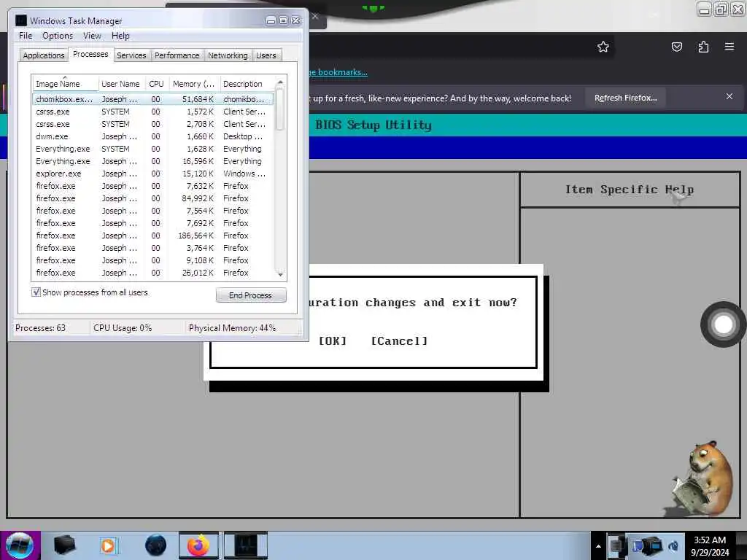
Task: Open Save to Pocket in Firefox toolbar
Action: point(676,47)
